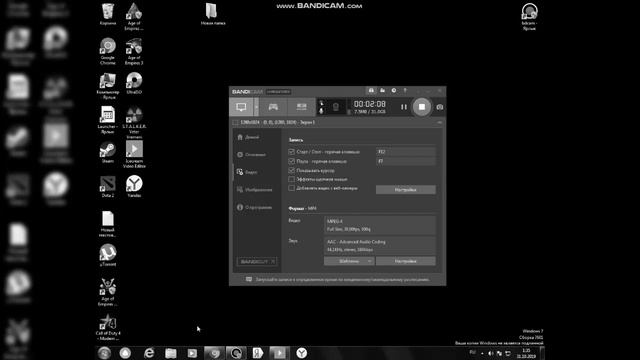The height and width of the screenshot is (360, 640).
Task: Show hidden tray icons arrow
Action: click(x=482, y=353)
